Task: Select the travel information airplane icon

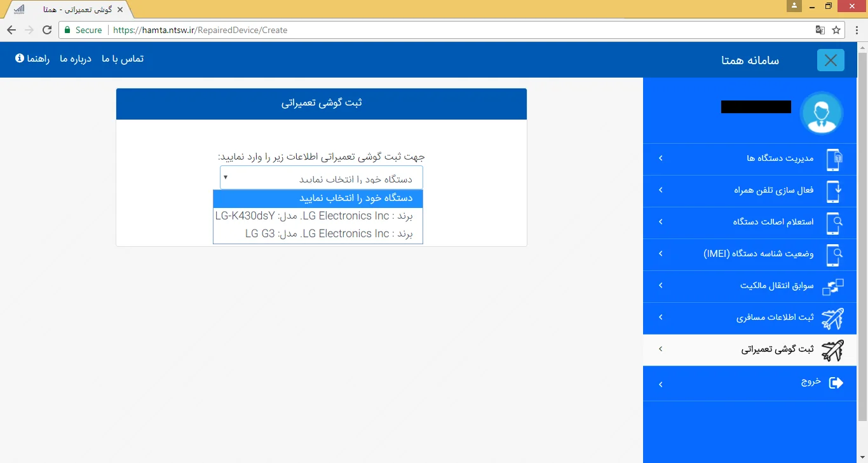Action: [834, 318]
